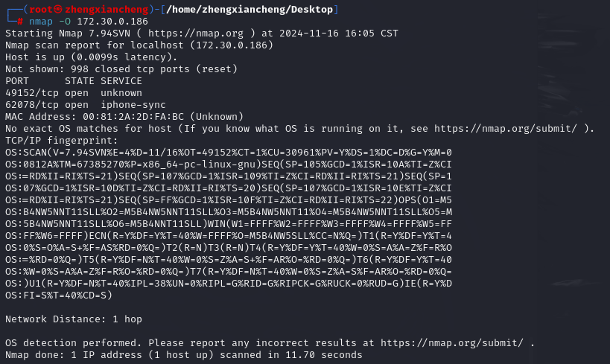Click the -O option flag
Screen dimensions: 610x364
[x=65, y=22]
